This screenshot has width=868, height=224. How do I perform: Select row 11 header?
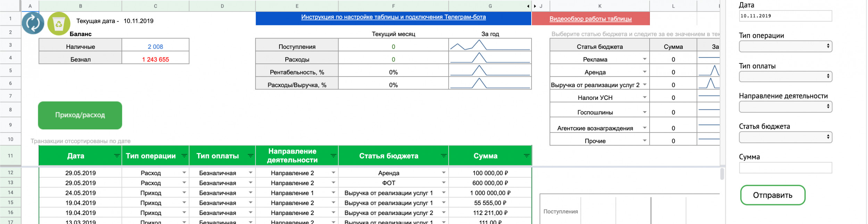click(x=10, y=156)
